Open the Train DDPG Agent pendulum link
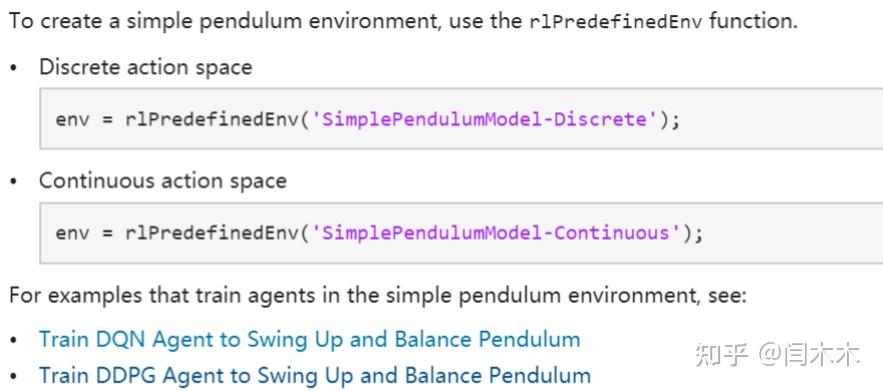This screenshot has width=883, height=391. click(x=315, y=375)
